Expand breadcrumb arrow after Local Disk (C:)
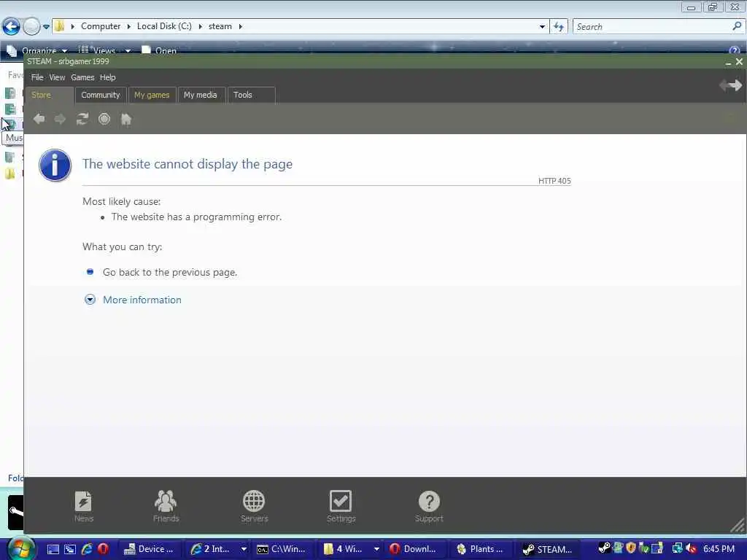Viewport: 747px width, 560px height. pos(200,27)
